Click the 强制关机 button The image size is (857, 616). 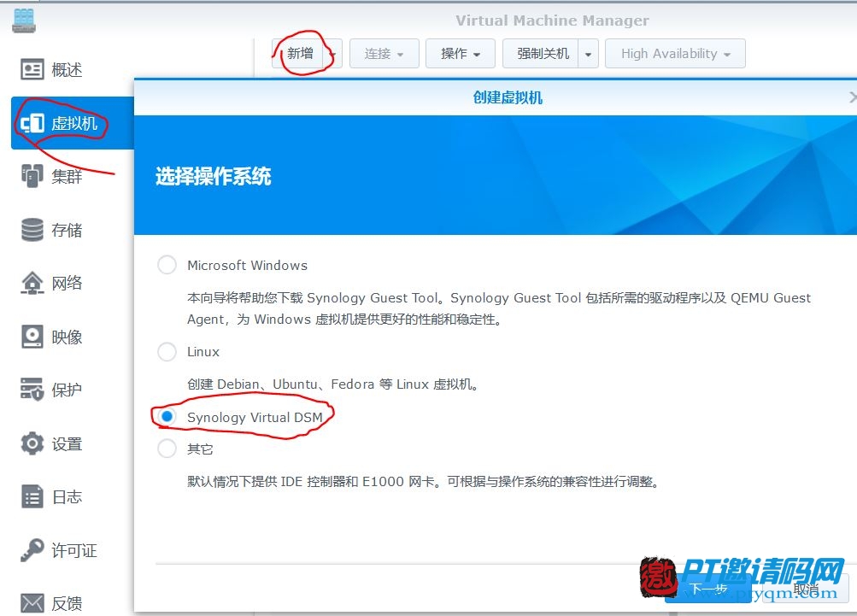[543, 54]
